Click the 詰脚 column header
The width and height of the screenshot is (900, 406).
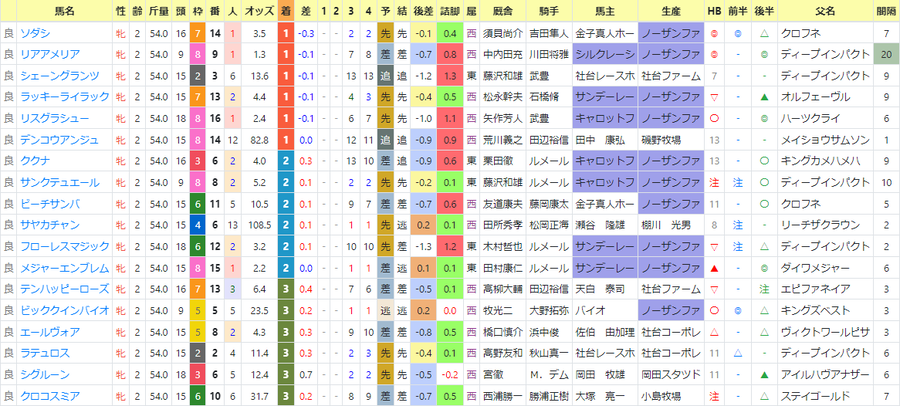coord(449,11)
